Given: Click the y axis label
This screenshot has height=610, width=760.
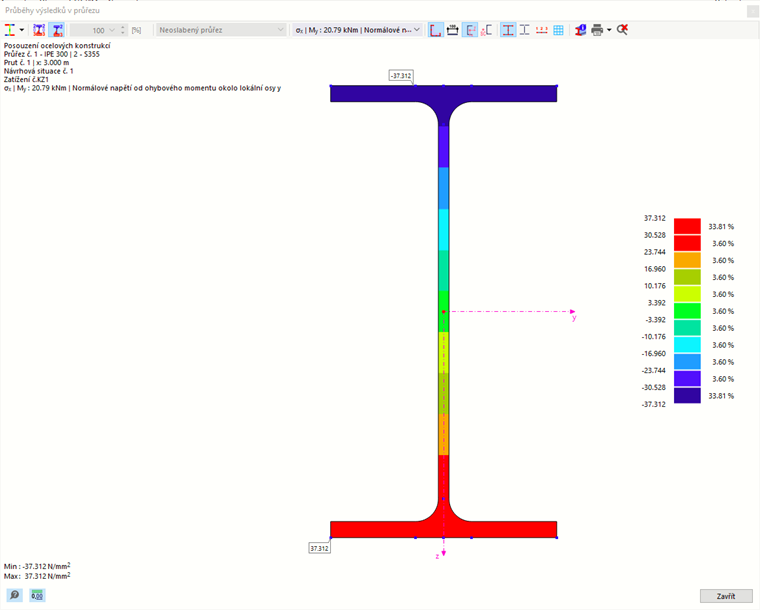Looking at the screenshot, I should pyautogui.click(x=574, y=318).
